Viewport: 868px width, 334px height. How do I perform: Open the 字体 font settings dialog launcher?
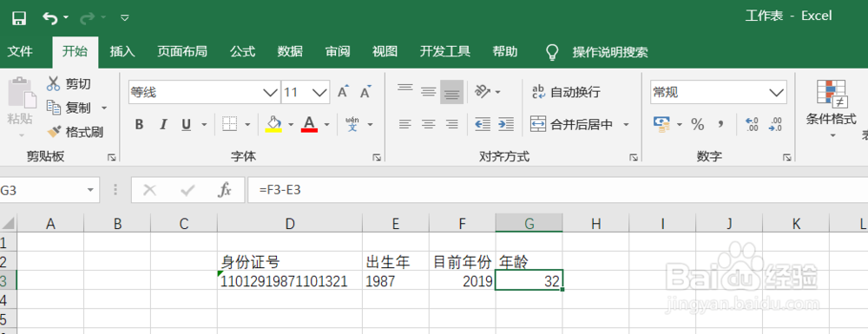(x=377, y=158)
